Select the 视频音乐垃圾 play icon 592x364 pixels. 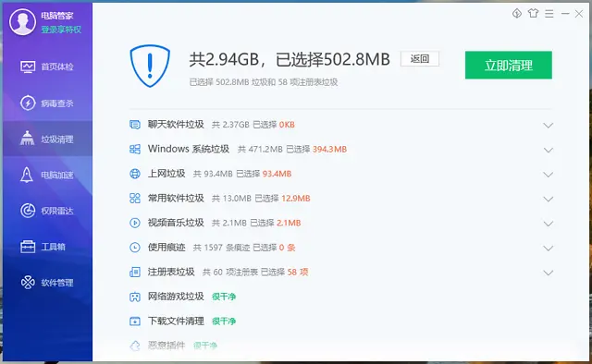[x=135, y=223]
